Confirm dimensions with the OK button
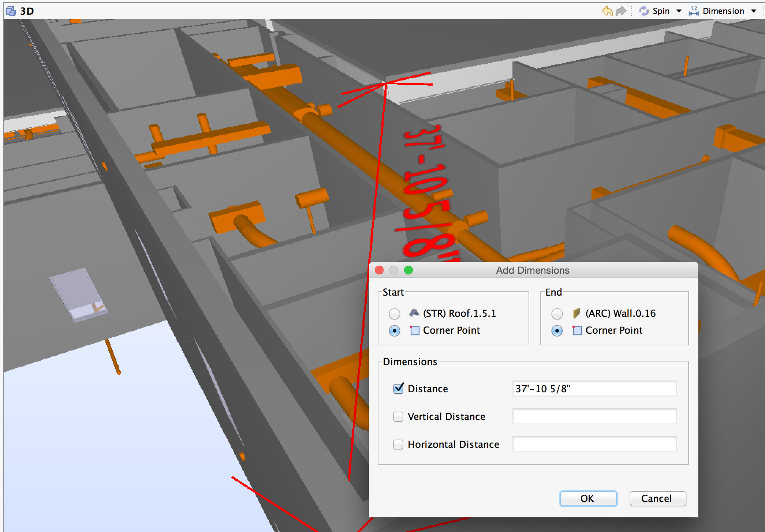 588,499
